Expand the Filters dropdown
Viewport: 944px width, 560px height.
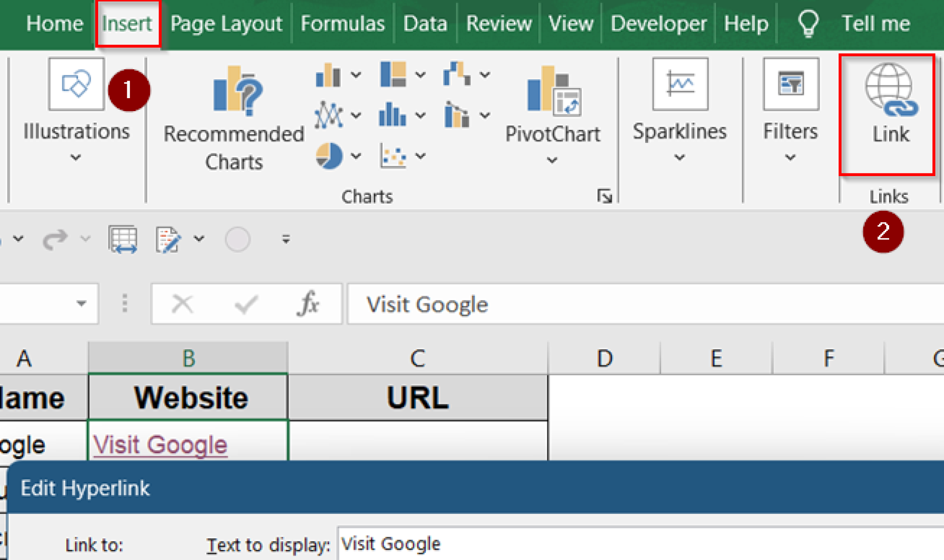pyautogui.click(x=790, y=157)
